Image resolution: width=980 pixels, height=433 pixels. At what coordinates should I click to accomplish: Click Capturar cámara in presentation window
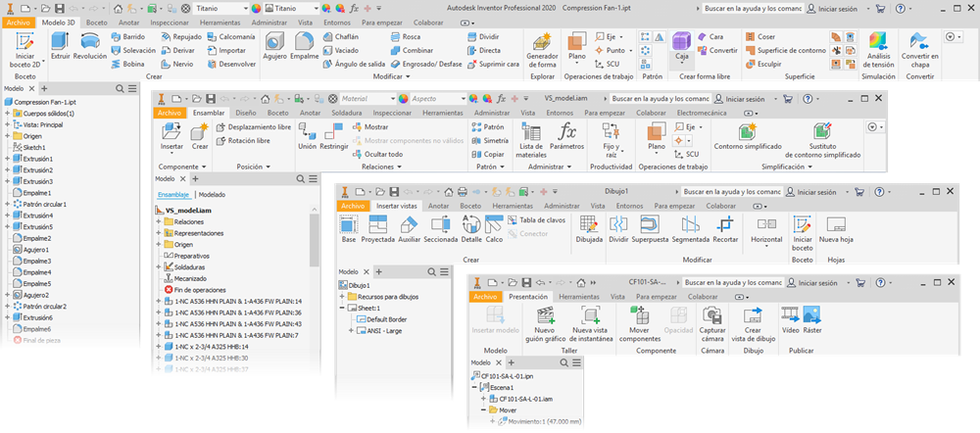[x=712, y=324]
